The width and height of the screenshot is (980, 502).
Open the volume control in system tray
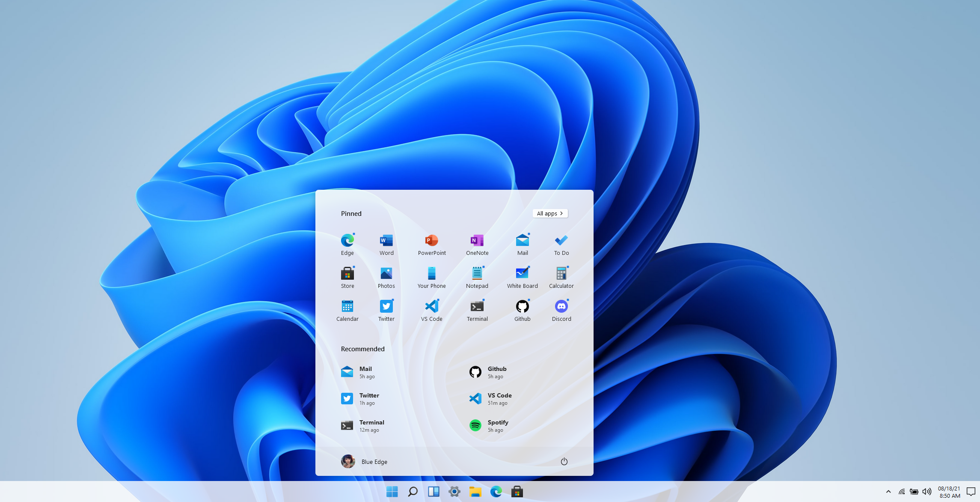click(927, 491)
